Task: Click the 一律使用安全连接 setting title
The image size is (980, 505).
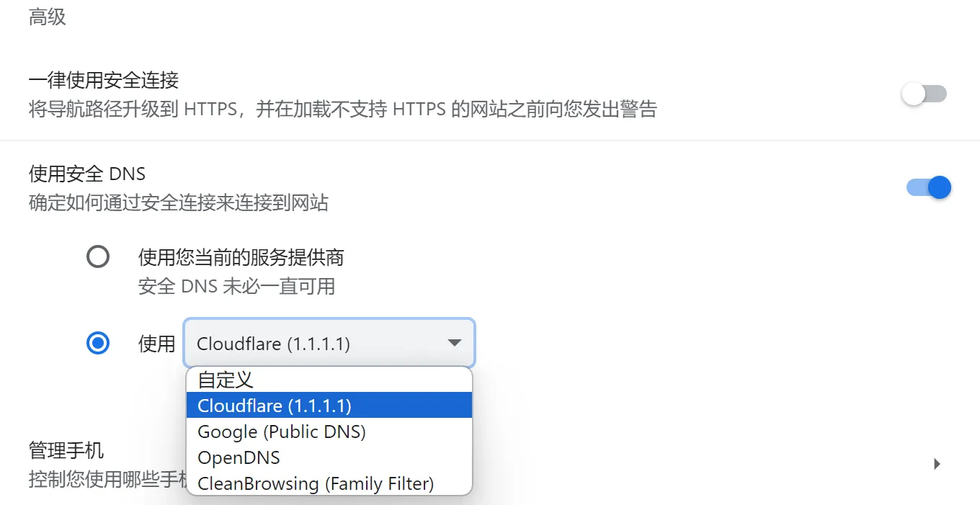Action: [104, 80]
